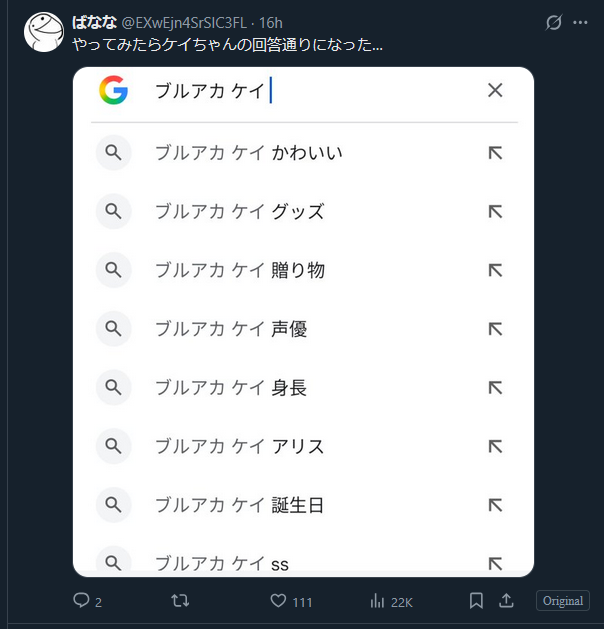The height and width of the screenshot is (629, 604).
Task: Clear the search box with the X
Action: [495, 90]
